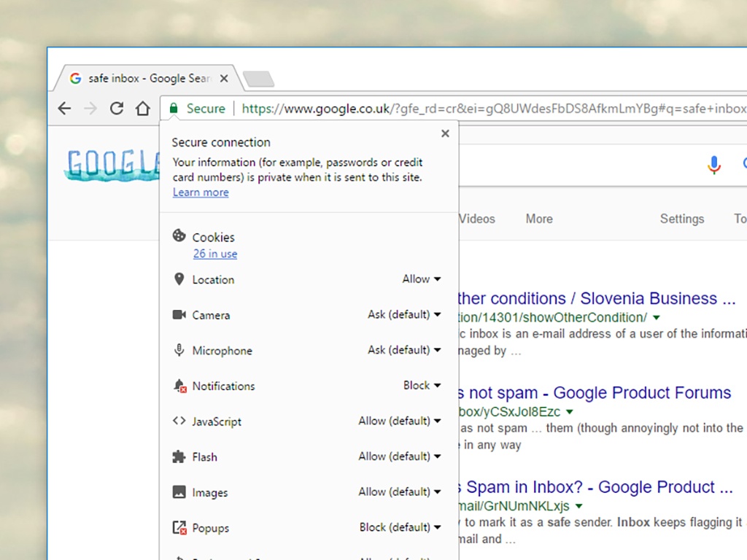
Task: Open the '26 in use' cookies link
Action: click(214, 253)
